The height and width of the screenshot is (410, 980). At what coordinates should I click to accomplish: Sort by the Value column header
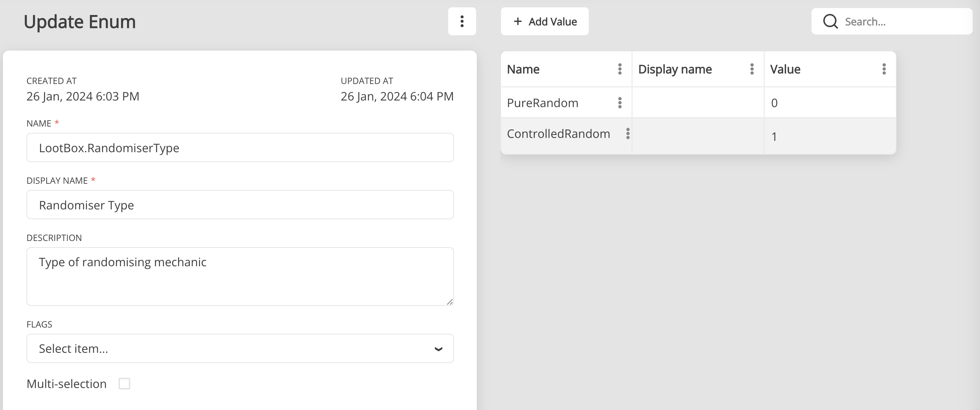pyautogui.click(x=785, y=69)
